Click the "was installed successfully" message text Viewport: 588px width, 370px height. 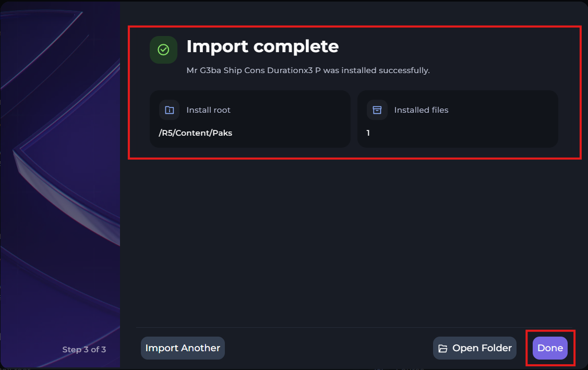[376, 70]
